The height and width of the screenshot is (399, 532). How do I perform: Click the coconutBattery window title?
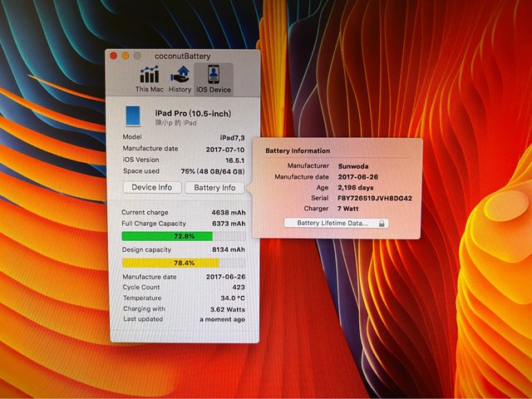182,55
